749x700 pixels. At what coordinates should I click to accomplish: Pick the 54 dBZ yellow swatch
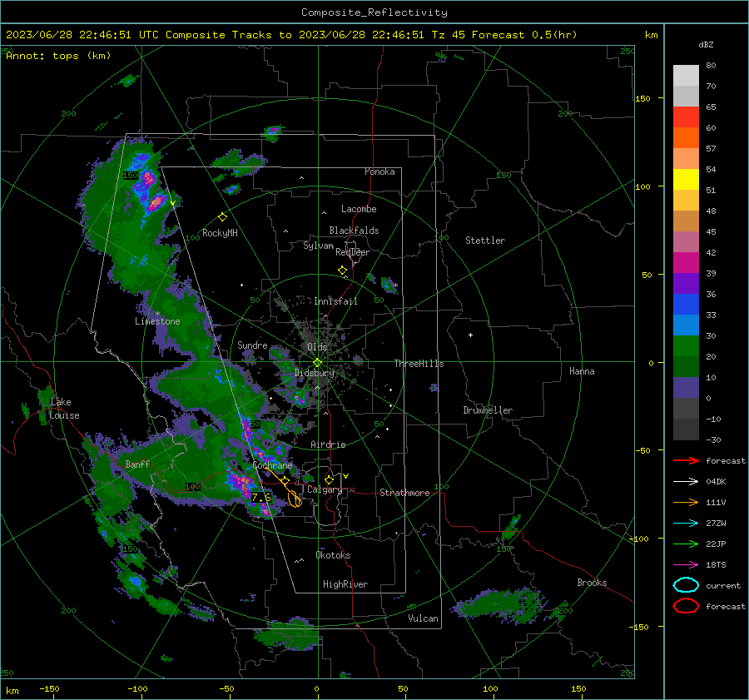coord(686,179)
